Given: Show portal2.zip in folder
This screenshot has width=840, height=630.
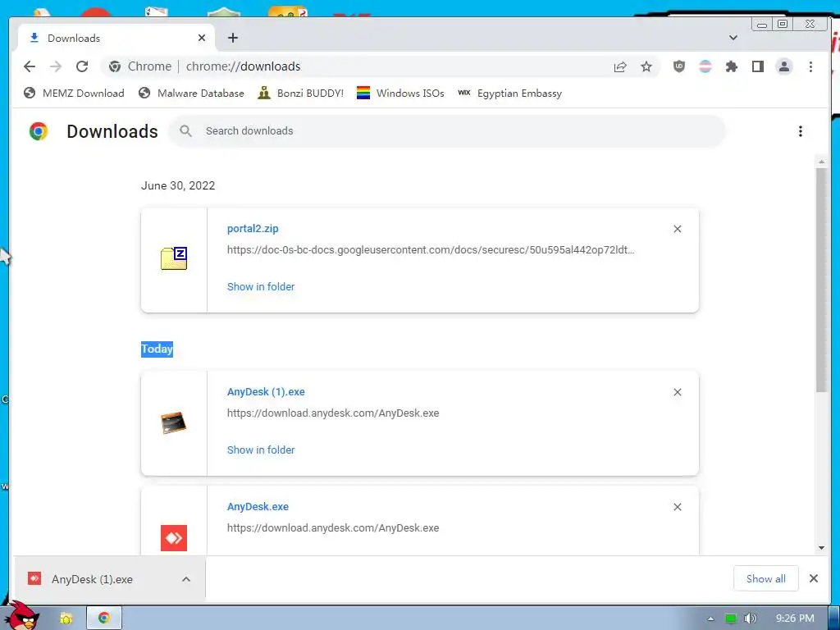Looking at the screenshot, I should click(261, 286).
